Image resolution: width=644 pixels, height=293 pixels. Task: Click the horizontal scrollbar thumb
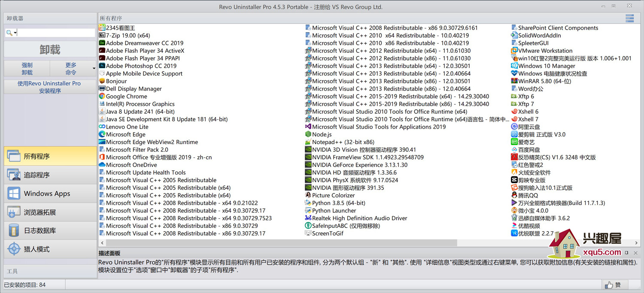(x=282, y=243)
